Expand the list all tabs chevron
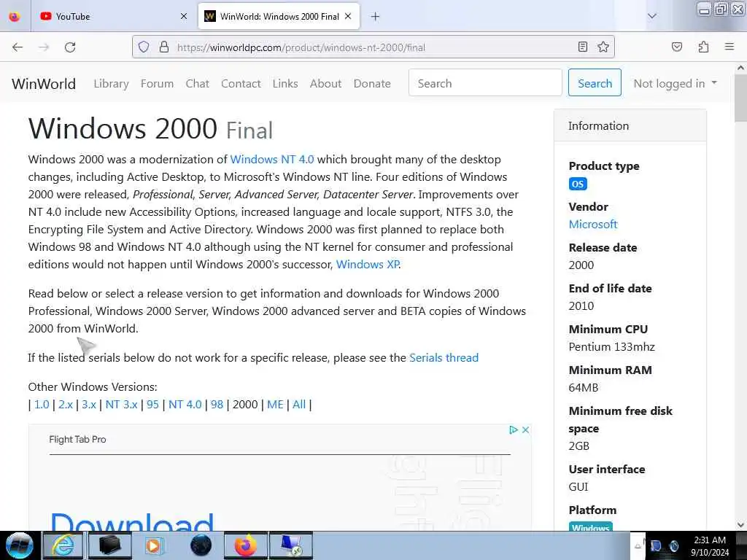The width and height of the screenshot is (747, 560). [x=651, y=16]
